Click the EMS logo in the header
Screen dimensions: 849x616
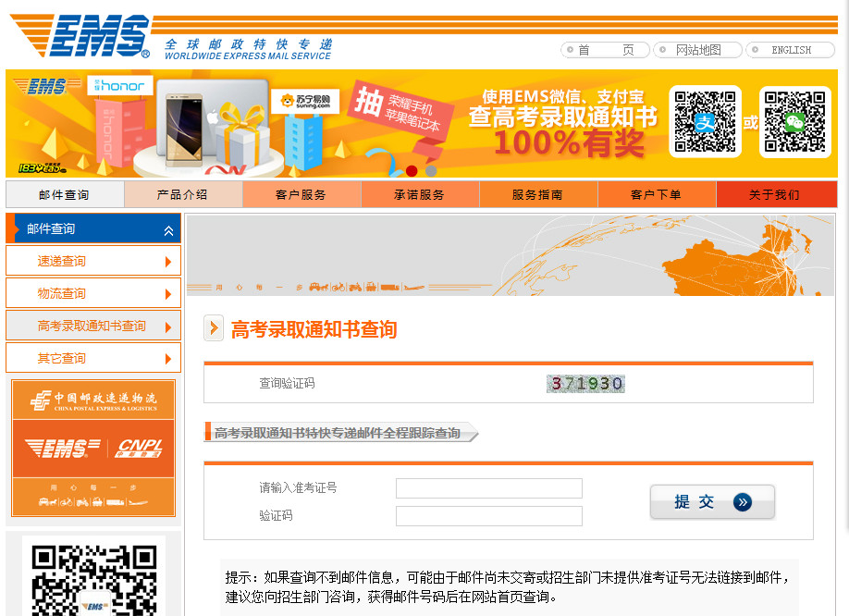(80, 37)
